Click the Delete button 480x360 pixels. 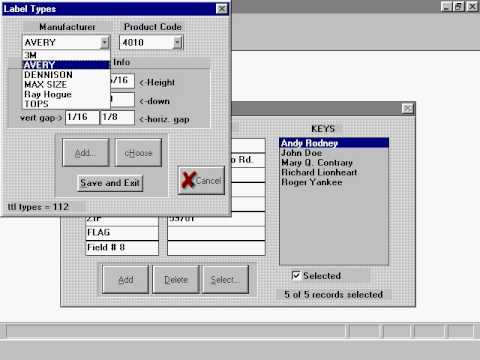pyautogui.click(x=176, y=280)
